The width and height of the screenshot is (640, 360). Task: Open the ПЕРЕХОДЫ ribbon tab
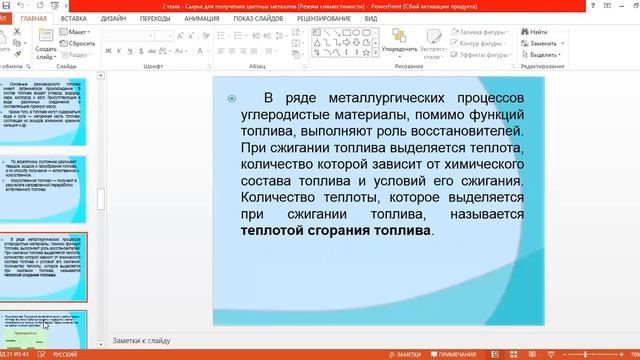(x=155, y=18)
